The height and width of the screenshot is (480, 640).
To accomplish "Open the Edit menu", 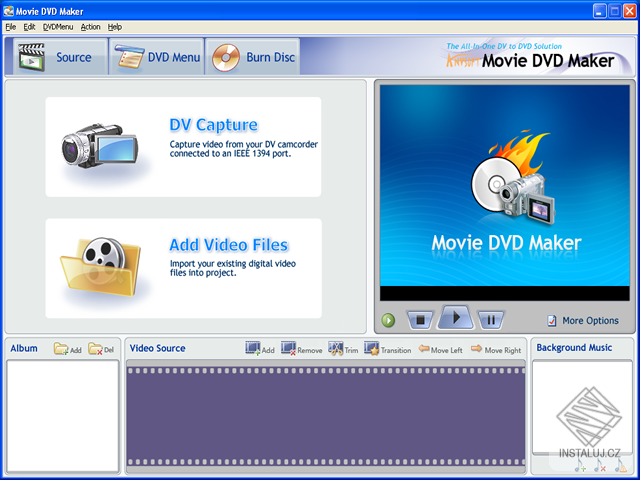I will pos(29,27).
